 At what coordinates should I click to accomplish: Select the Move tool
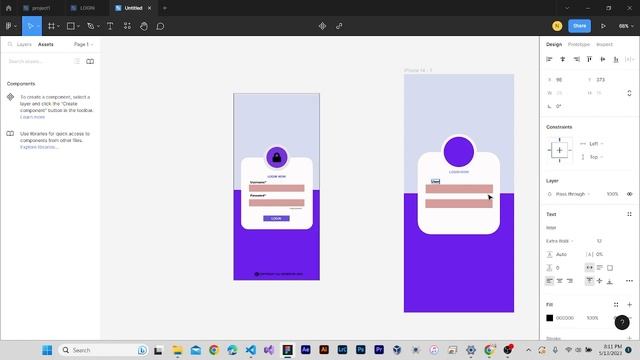(x=30, y=26)
